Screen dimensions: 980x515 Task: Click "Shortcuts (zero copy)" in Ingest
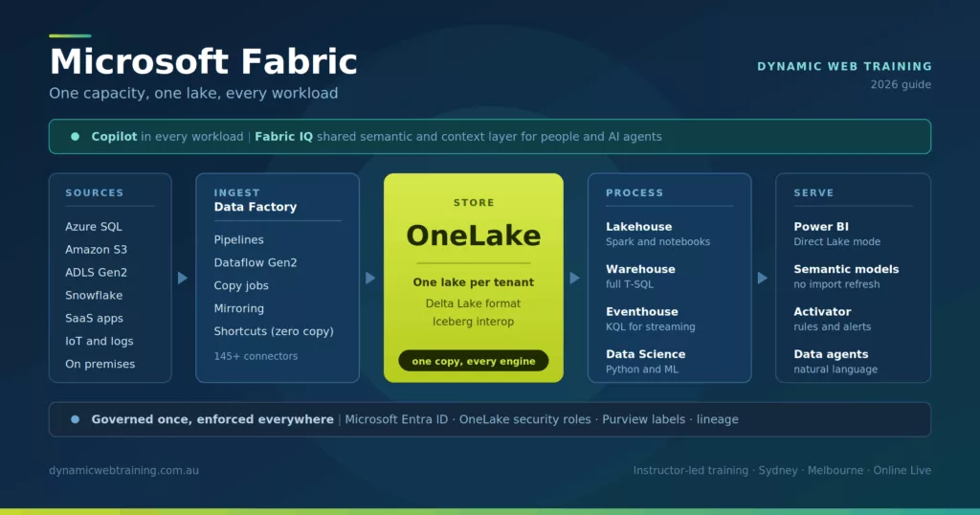tap(274, 331)
